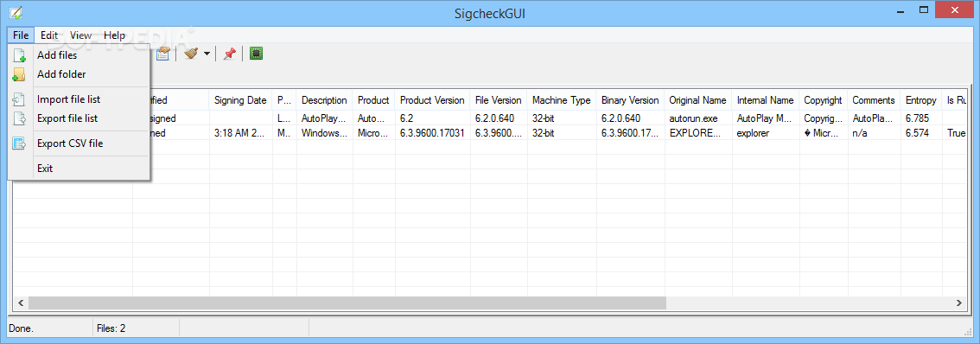
Task: Click Internal Name column header
Action: tap(765, 100)
